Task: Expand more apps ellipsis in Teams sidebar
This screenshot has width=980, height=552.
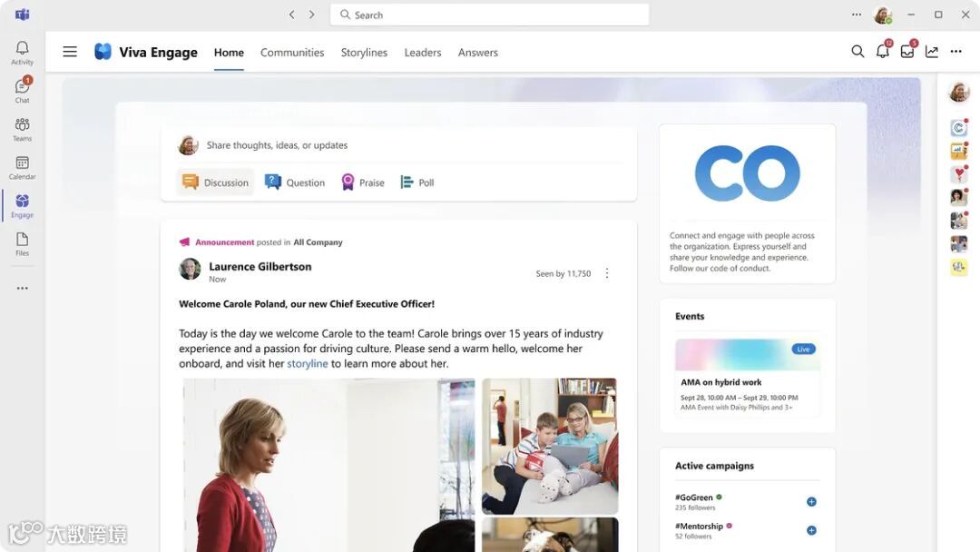Action: coord(22,288)
